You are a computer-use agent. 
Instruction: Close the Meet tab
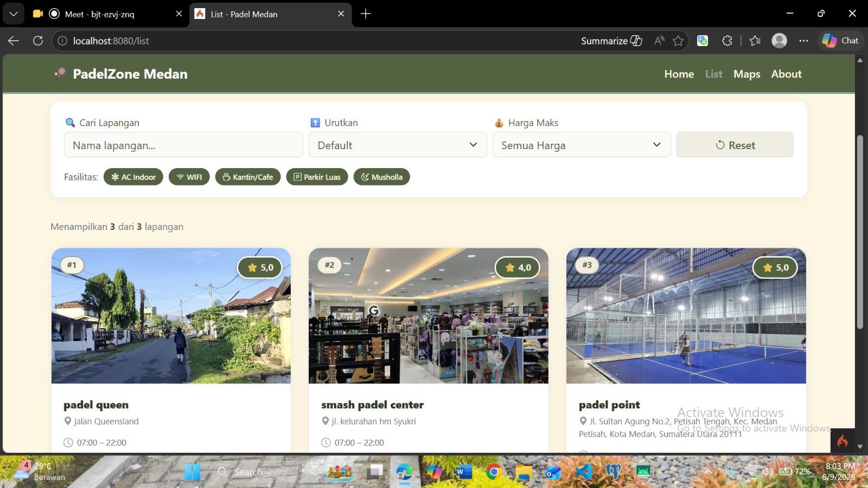coord(178,14)
